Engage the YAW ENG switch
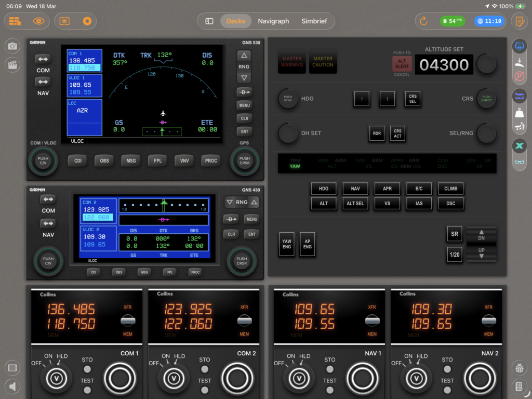The height and width of the screenshot is (399, 532). coord(287,244)
